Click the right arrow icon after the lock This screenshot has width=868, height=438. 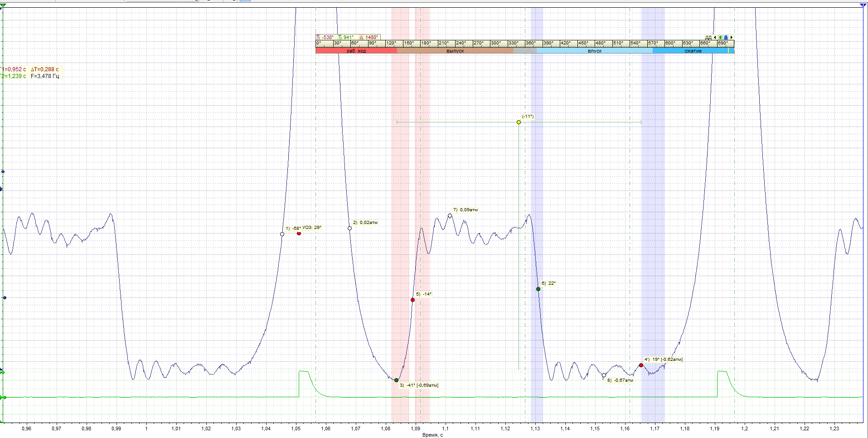[x=732, y=37]
